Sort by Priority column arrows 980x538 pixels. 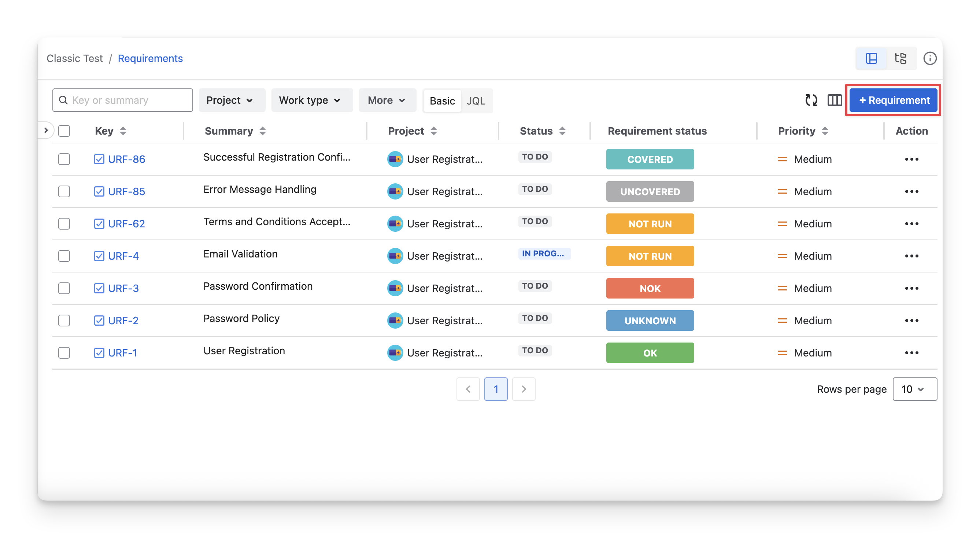(x=825, y=131)
